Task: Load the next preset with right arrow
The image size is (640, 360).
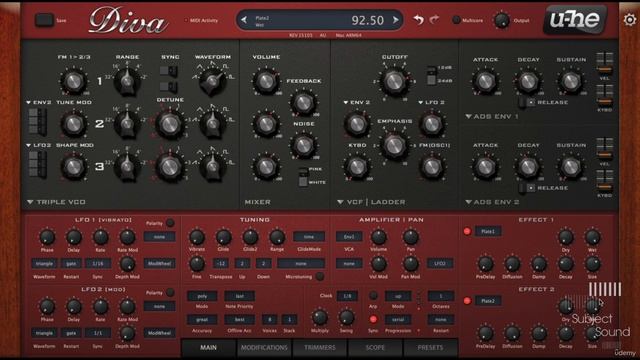Action: [396, 20]
